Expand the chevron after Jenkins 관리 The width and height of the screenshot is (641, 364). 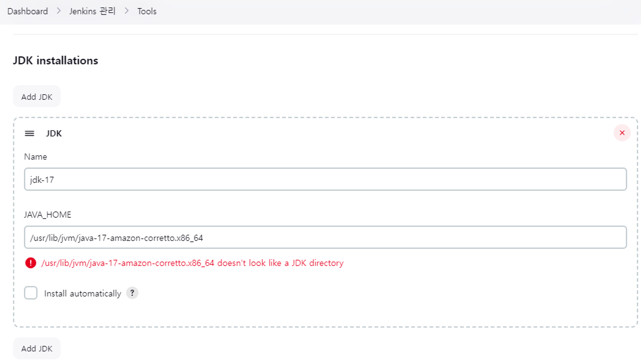pyautogui.click(x=127, y=11)
